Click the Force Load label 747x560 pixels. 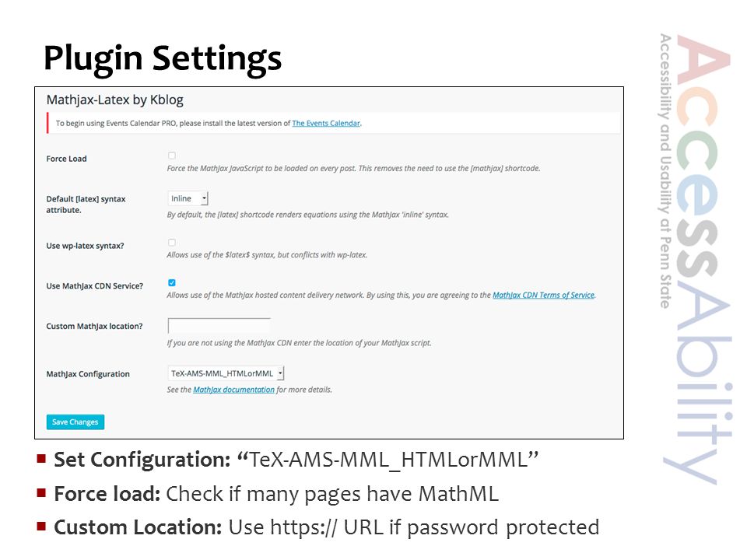pos(66,159)
